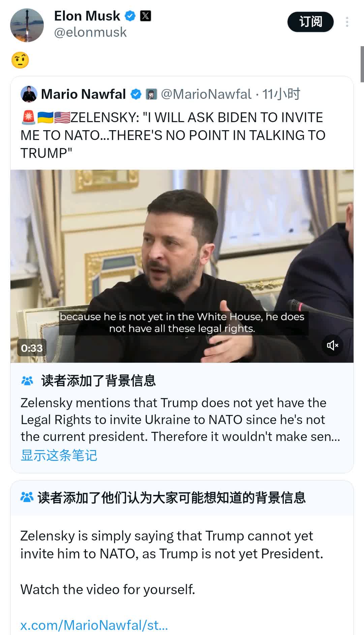
Task: Tap the X affiliation badge next to Elon Musk
Action: pos(146,16)
